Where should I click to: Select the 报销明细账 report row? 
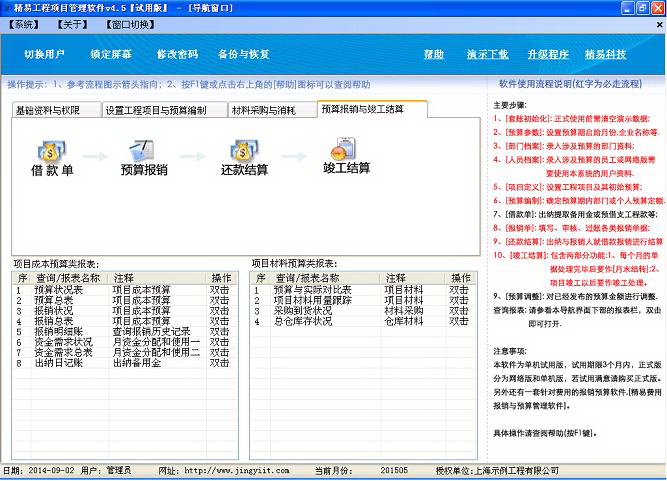click(125, 332)
